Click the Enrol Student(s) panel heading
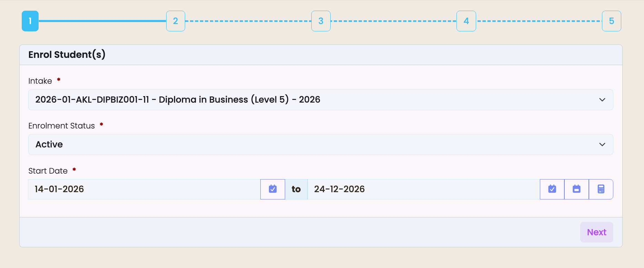Viewport: 644px width, 268px height. [67, 54]
